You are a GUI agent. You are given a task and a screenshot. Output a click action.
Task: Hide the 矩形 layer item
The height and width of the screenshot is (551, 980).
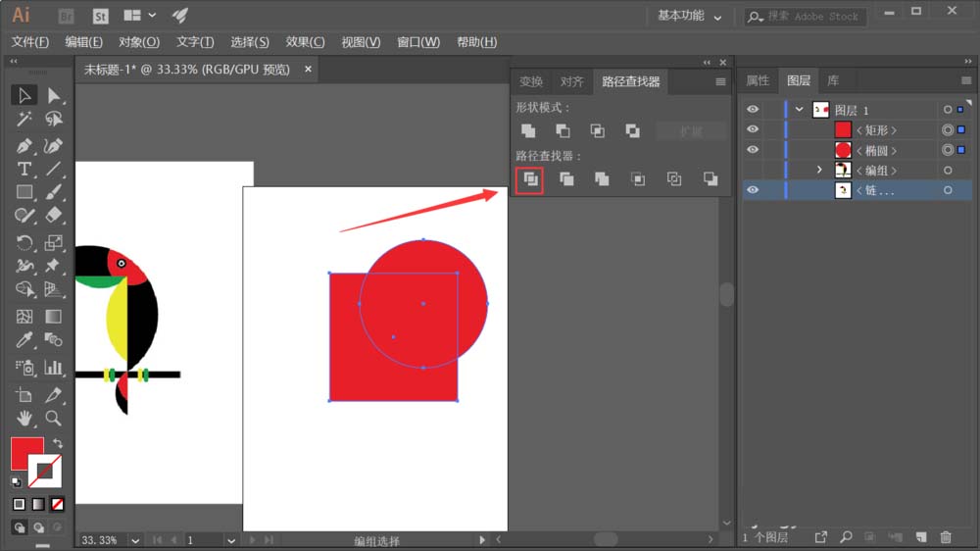pyautogui.click(x=753, y=129)
